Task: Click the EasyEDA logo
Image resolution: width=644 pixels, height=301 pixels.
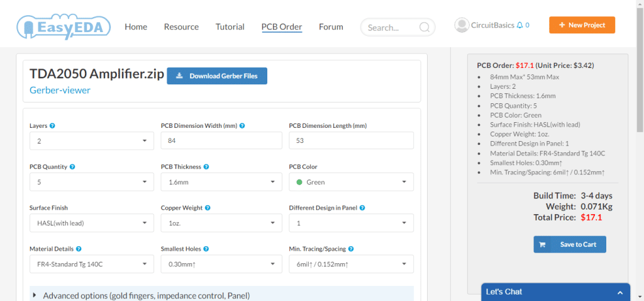Action: pyautogui.click(x=63, y=26)
